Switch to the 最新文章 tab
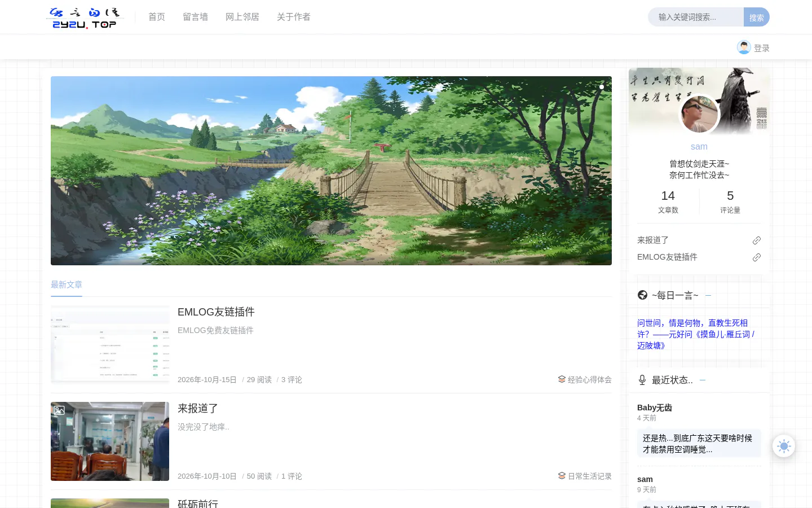Image resolution: width=812 pixels, height=508 pixels. (x=67, y=284)
